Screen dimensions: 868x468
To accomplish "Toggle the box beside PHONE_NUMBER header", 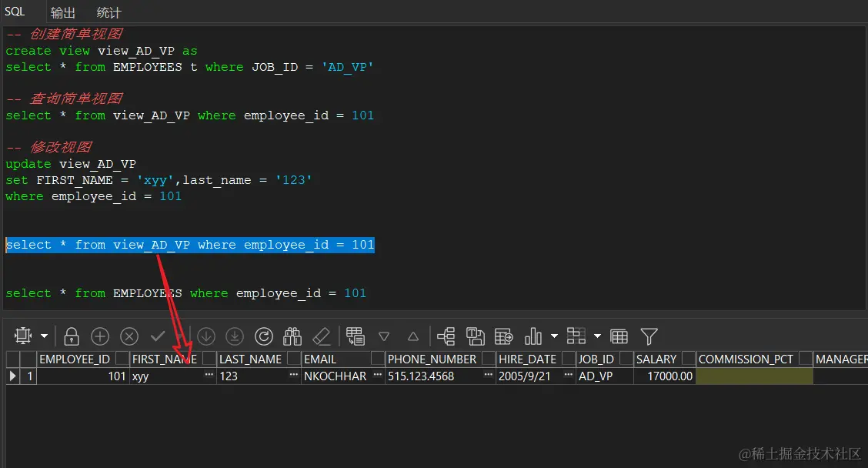I will pyautogui.click(x=488, y=359).
